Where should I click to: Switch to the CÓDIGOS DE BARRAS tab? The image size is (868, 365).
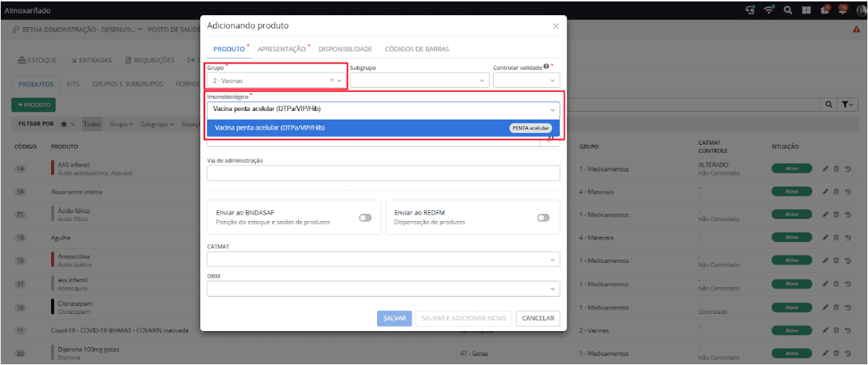417,49
